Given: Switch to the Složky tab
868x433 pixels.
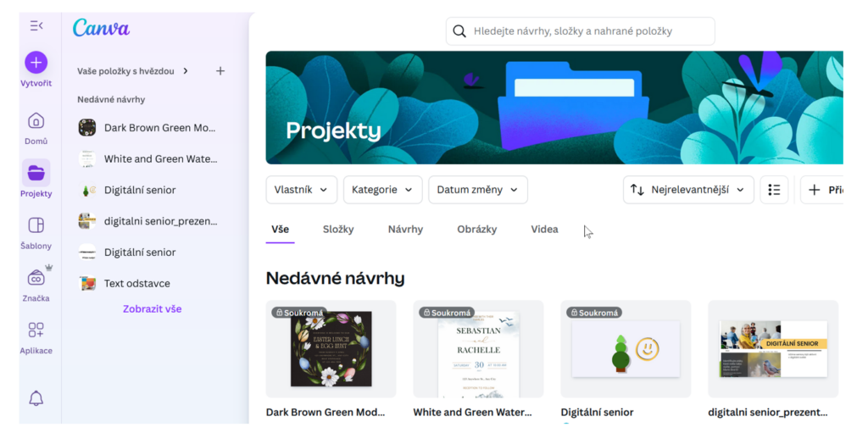Looking at the screenshot, I should (338, 230).
